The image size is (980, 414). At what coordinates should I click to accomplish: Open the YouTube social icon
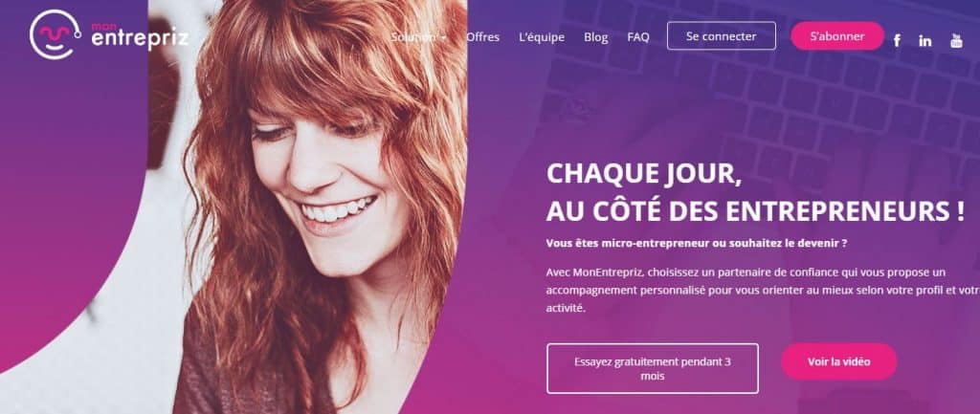(x=956, y=40)
